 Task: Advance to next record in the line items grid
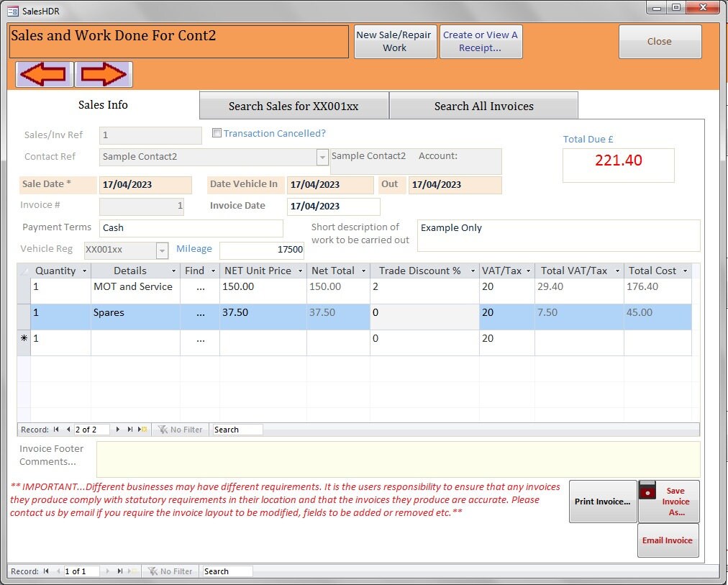coord(119,430)
